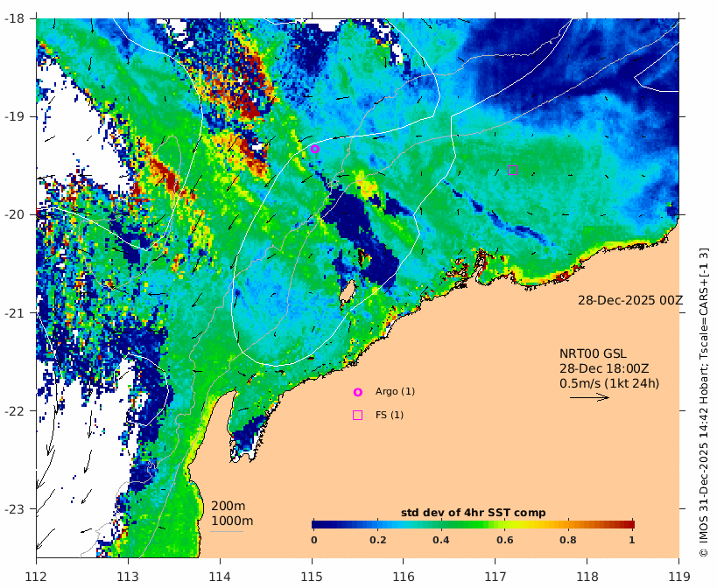This screenshot has width=717, height=588.
Task: Click the latitude axis label '-22'
Action: click(14, 410)
